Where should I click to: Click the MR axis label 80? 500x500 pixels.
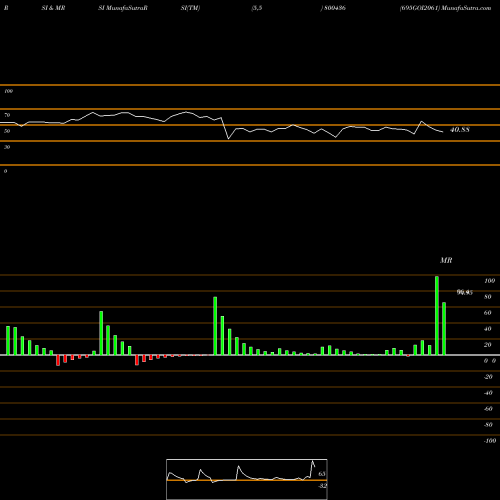488,297
